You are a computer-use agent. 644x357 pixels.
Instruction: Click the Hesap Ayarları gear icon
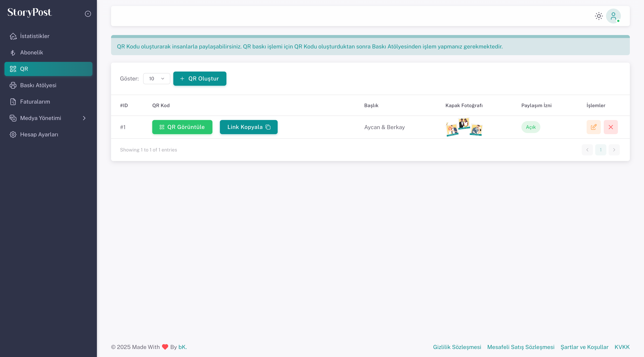[x=13, y=135]
